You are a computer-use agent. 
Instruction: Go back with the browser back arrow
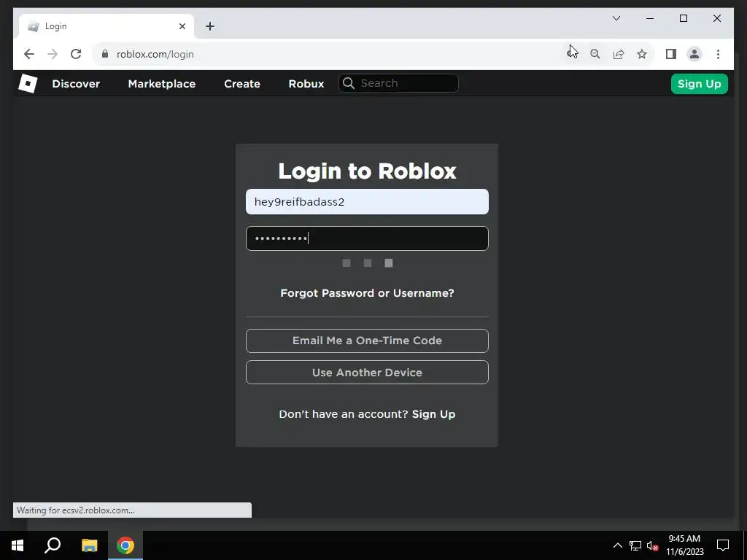coord(29,54)
